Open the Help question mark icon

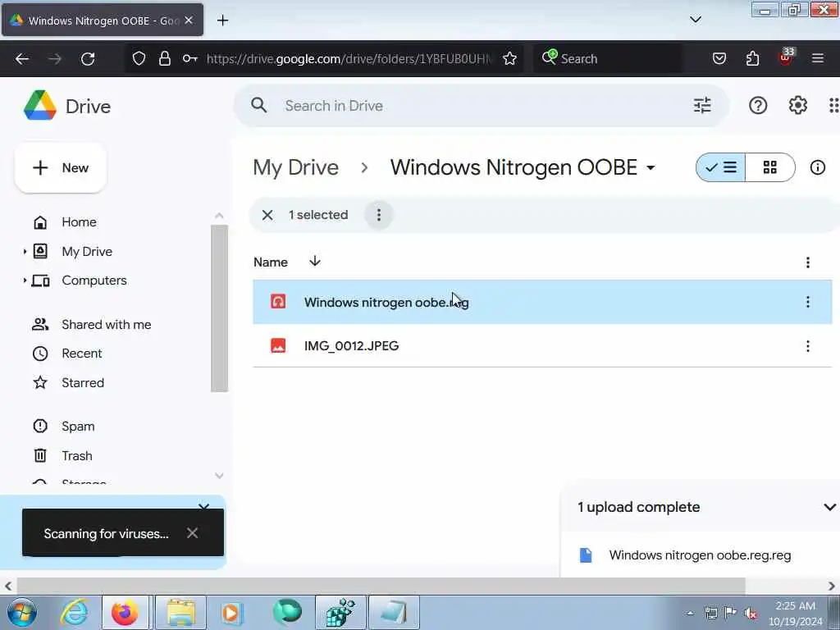758,106
